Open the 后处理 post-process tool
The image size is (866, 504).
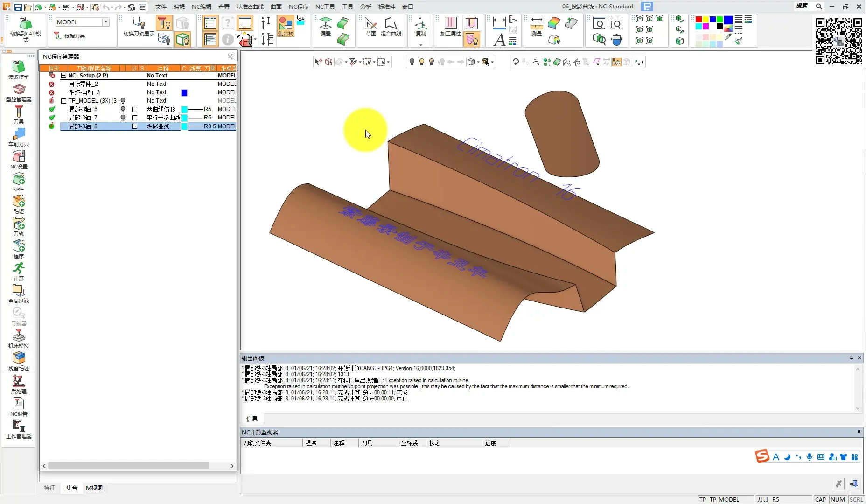19,384
